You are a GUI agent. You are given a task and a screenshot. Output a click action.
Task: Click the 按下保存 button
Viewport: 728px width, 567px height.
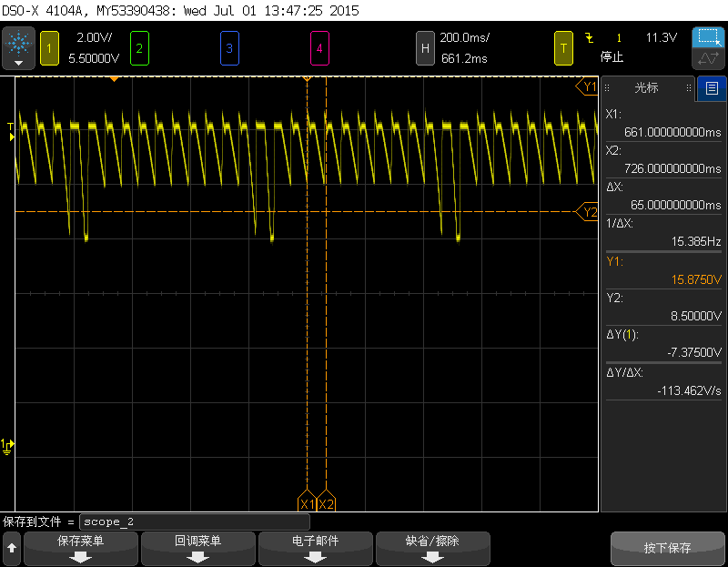(668, 549)
